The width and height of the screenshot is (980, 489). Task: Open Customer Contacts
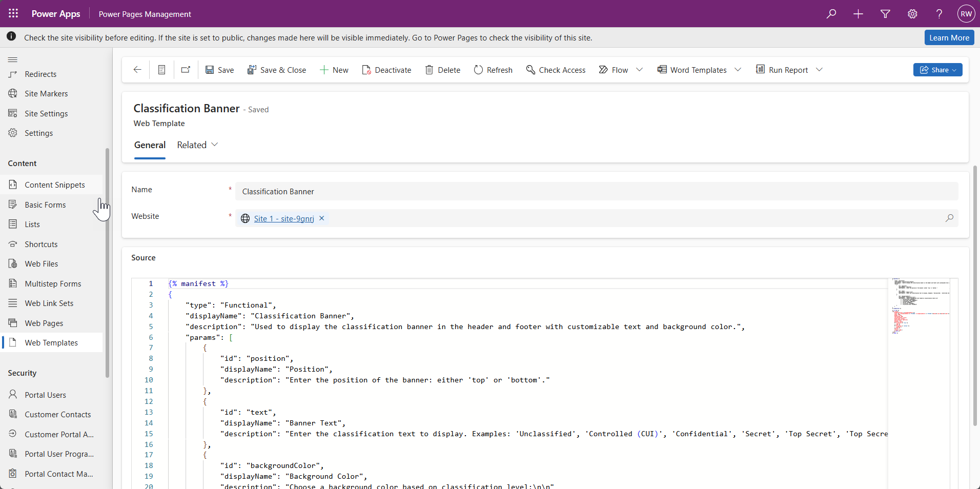click(51, 414)
